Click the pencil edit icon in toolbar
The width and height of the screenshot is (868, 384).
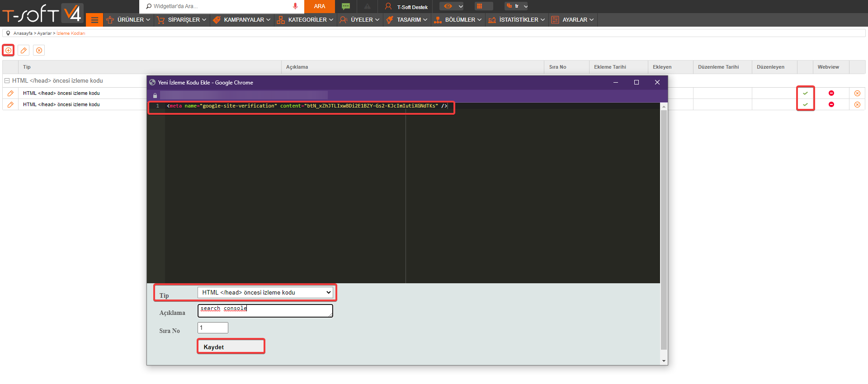tap(24, 50)
